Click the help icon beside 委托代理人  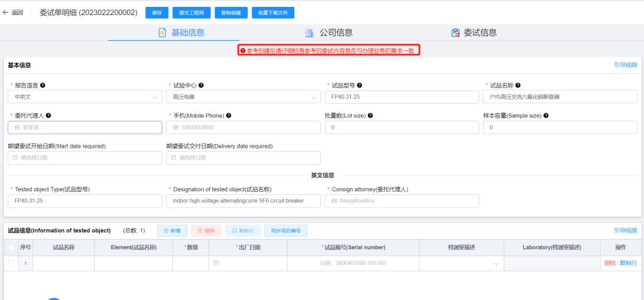[48, 116]
